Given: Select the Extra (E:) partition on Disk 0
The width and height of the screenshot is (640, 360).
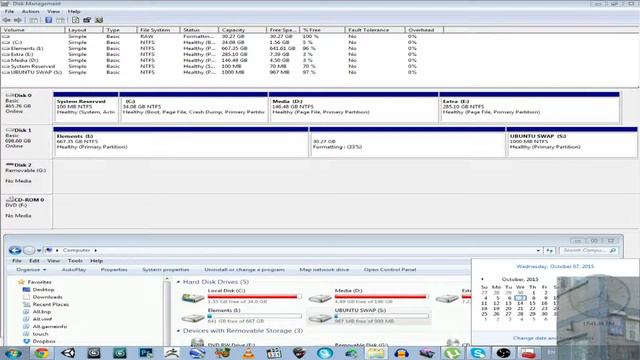Looking at the screenshot, I should click(530, 107).
